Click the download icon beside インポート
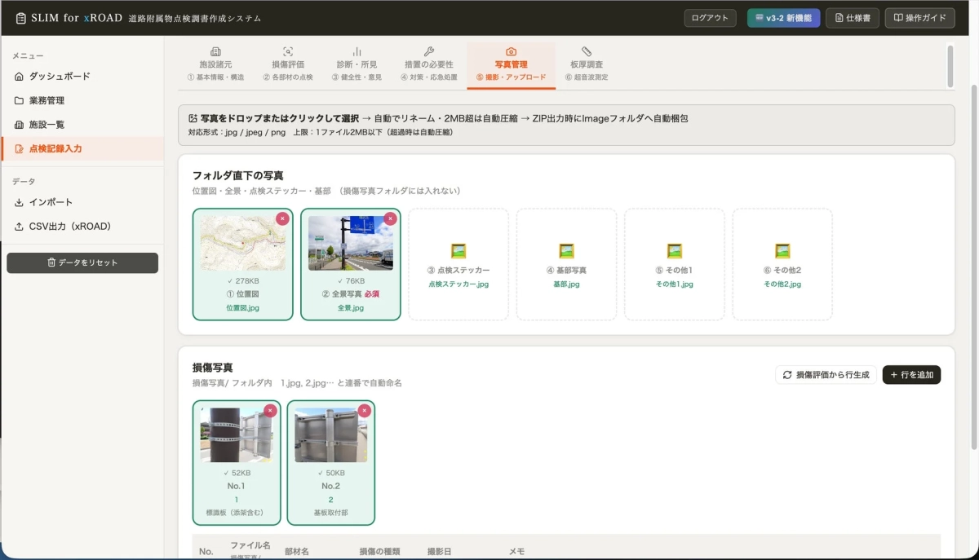The height and width of the screenshot is (560, 979). click(x=19, y=202)
